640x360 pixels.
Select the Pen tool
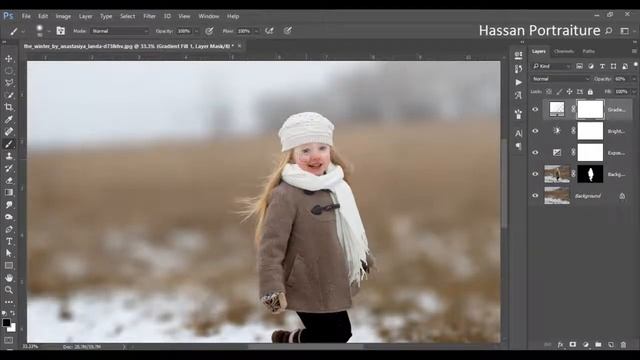[x=9, y=229]
